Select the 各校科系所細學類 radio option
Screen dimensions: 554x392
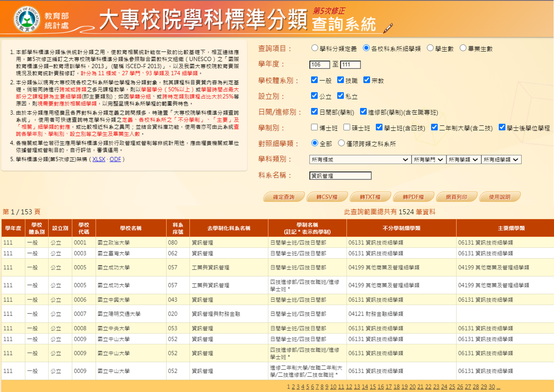click(366, 48)
